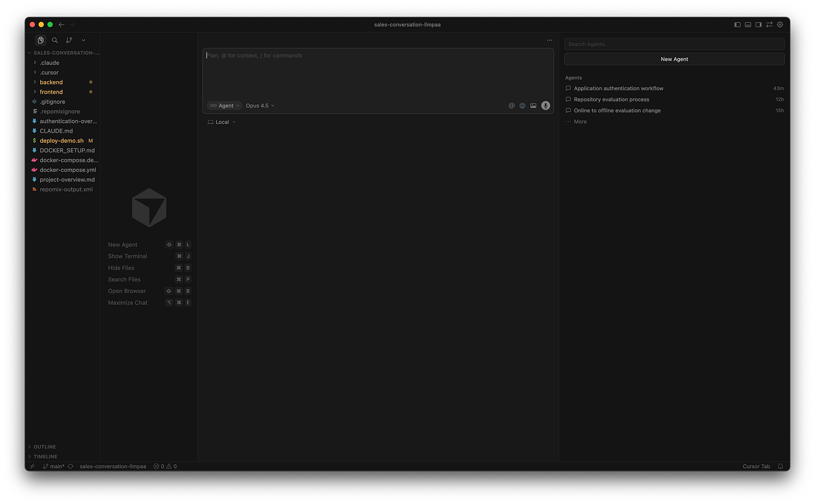Activate voice input with the microphone icon
Viewport: 815px width, 504px height.
(545, 105)
